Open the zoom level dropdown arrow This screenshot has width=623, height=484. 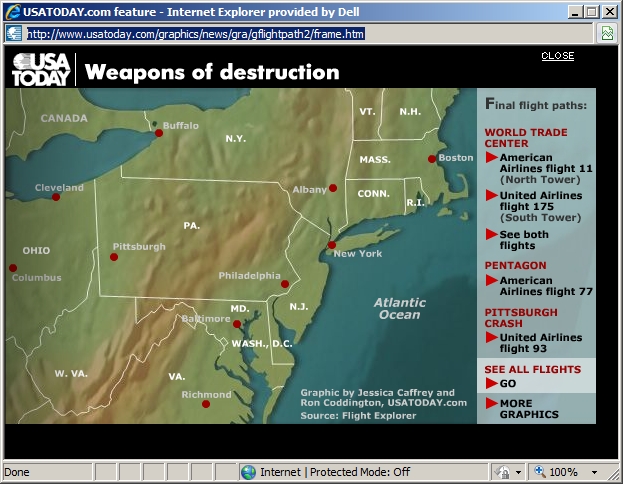(x=594, y=472)
